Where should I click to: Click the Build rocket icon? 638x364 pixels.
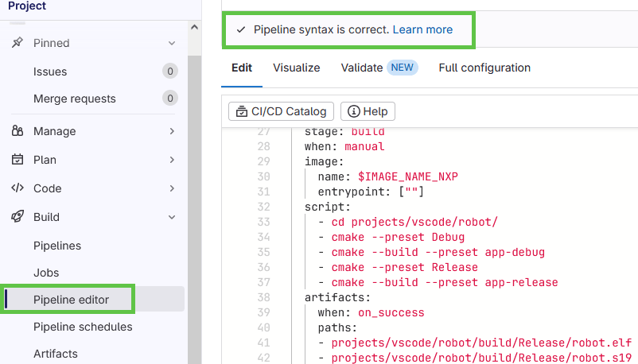(x=17, y=216)
